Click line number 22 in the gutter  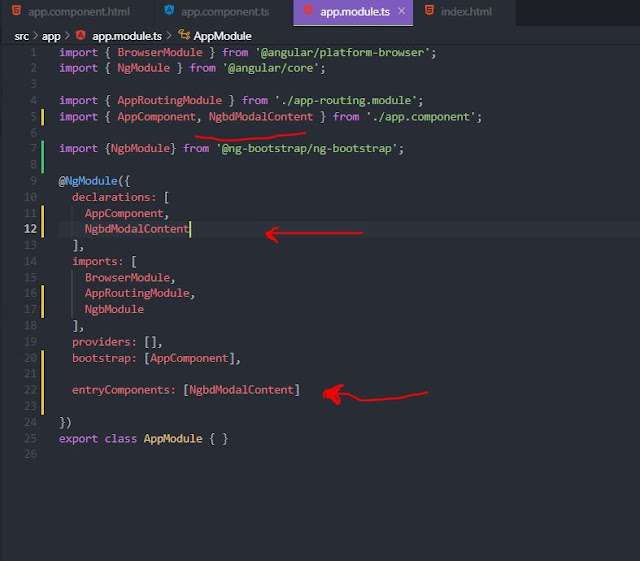tap(31, 390)
